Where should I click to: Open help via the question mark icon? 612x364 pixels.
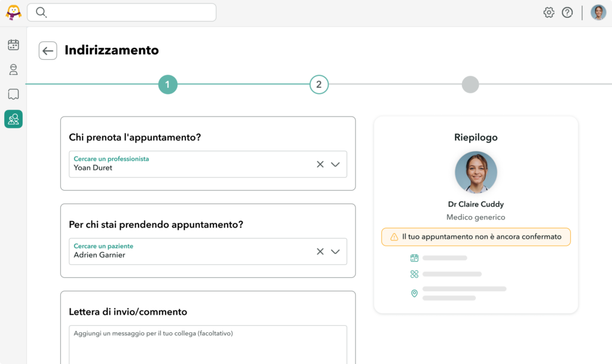[567, 12]
